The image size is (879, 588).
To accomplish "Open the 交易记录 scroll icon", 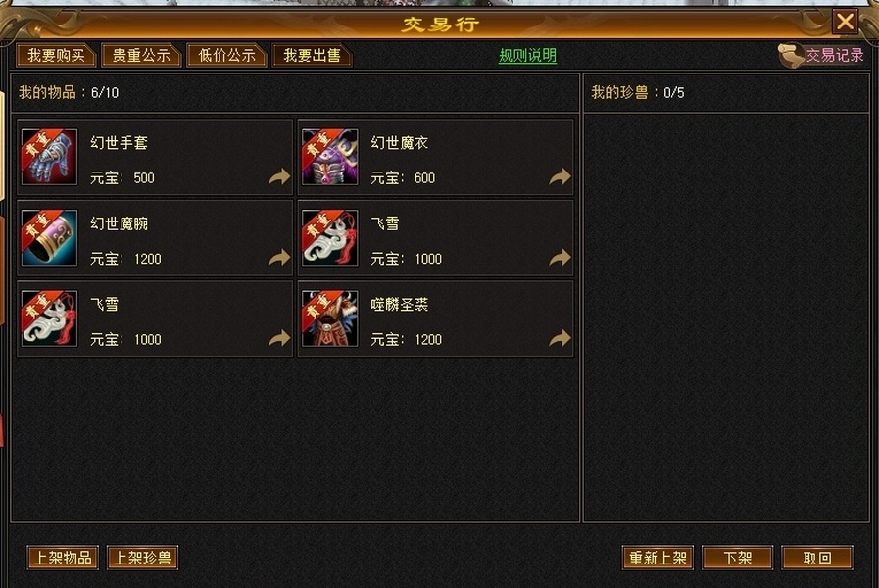I will pos(791,56).
